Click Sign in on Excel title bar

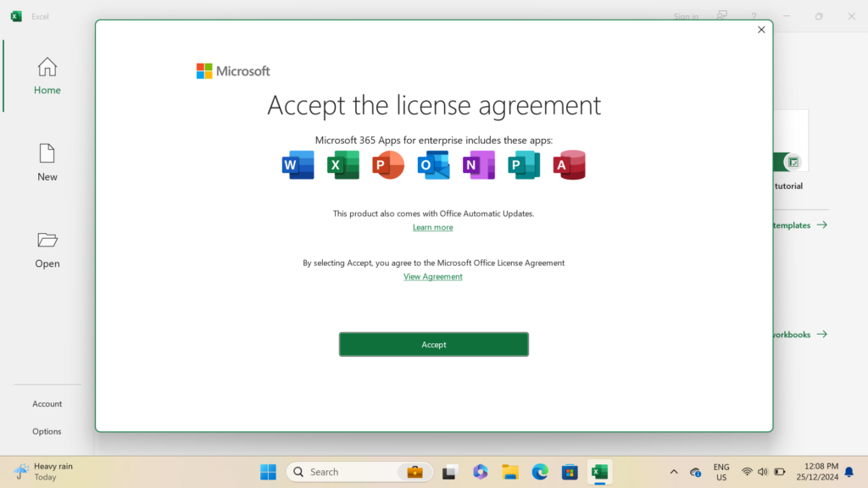[x=686, y=17]
